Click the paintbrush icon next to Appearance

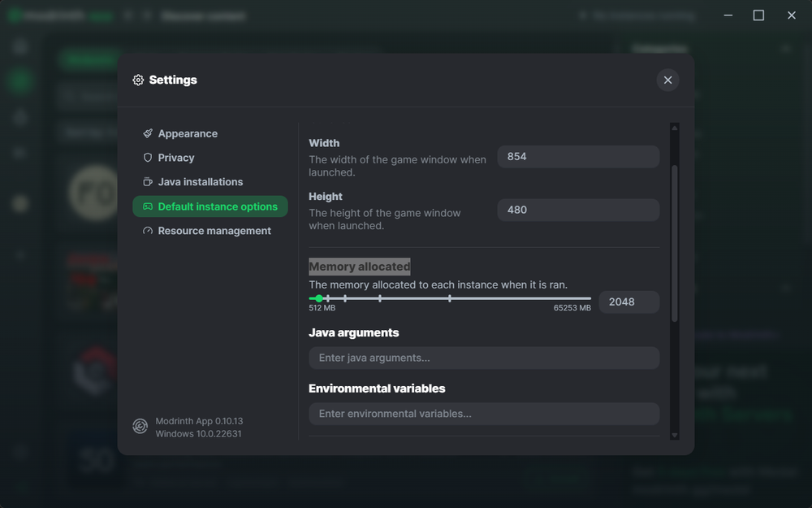click(148, 133)
